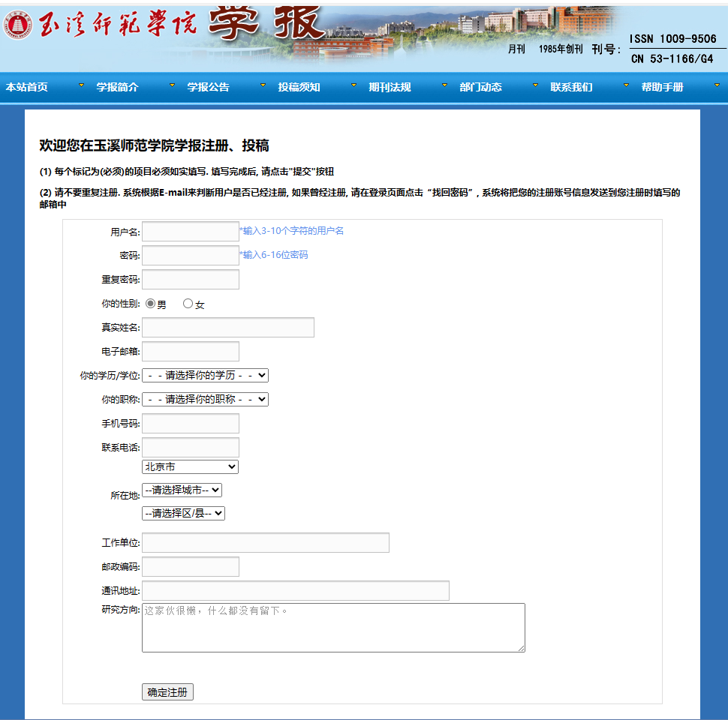The width and height of the screenshot is (728, 720).
Task: Expand the 投稿须知 dropdown arrow
Action: pyautogui.click(x=353, y=84)
